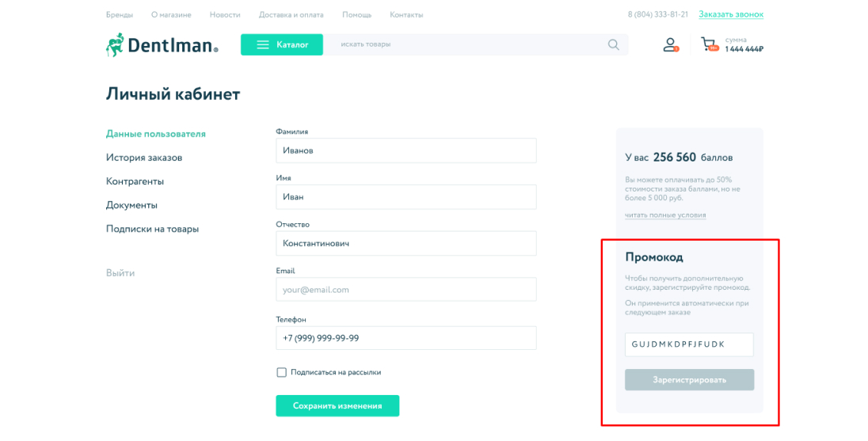The width and height of the screenshot is (868, 441).
Task: Toggle the Подписаться на рассылки checkbox
Action: click(x=282, y=372)
